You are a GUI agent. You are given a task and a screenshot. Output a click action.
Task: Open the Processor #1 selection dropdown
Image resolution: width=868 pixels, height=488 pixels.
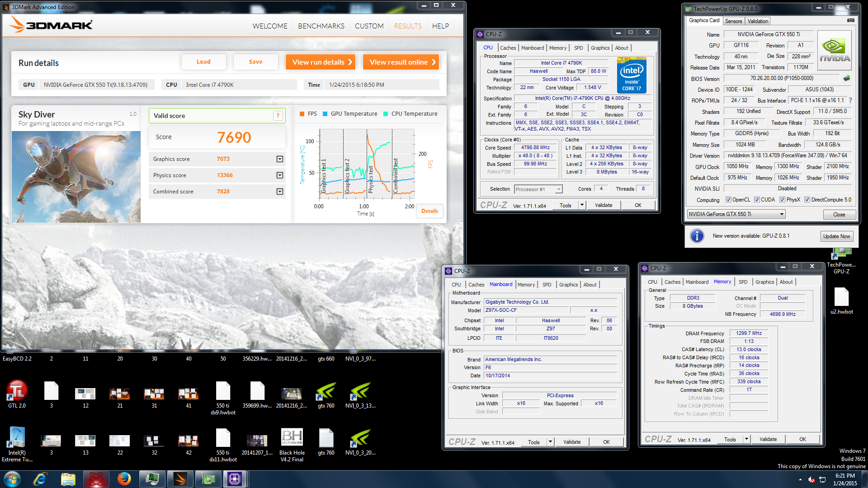click(x=559, y=189)
